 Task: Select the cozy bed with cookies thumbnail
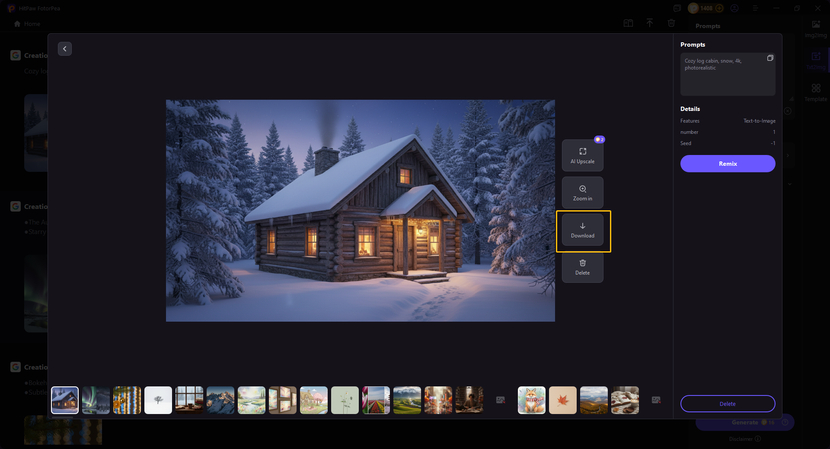click(x=625, y=400)
